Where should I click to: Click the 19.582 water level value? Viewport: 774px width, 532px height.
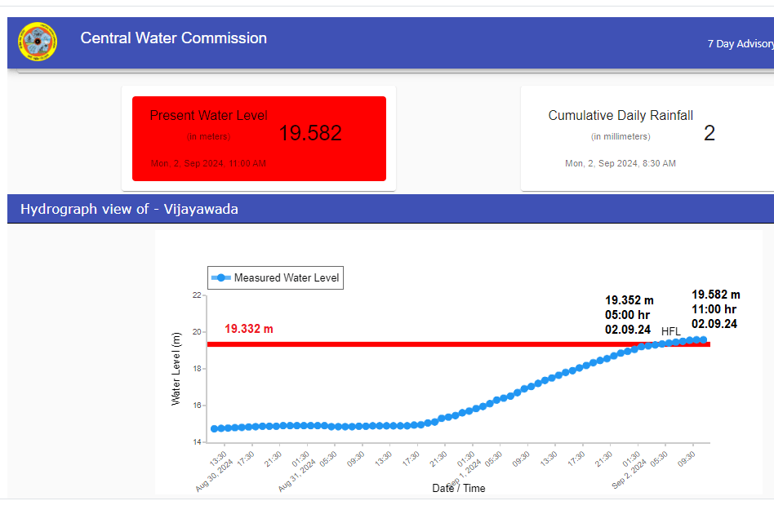pos(310,134)
